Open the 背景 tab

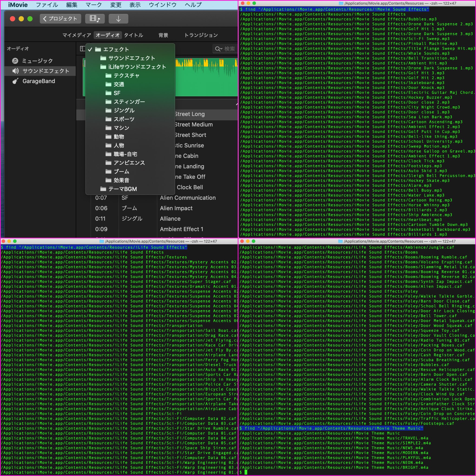point(163,35)
